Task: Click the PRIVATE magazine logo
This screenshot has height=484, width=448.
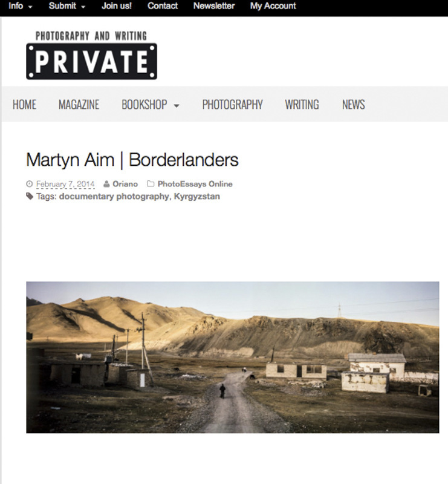Action: (92, 55)
